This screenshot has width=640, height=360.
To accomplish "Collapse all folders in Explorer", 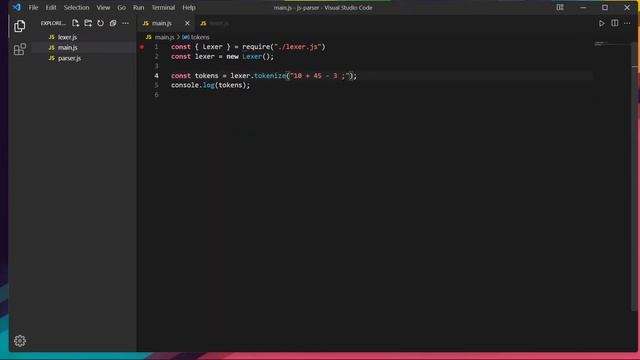I will [x=113, y=23].
